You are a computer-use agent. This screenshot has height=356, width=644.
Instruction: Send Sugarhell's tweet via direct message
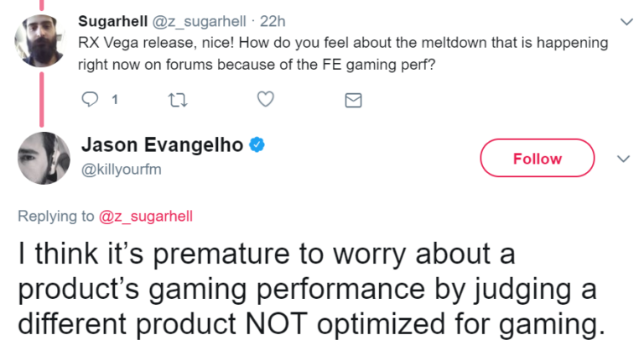(x=353, y=101)
